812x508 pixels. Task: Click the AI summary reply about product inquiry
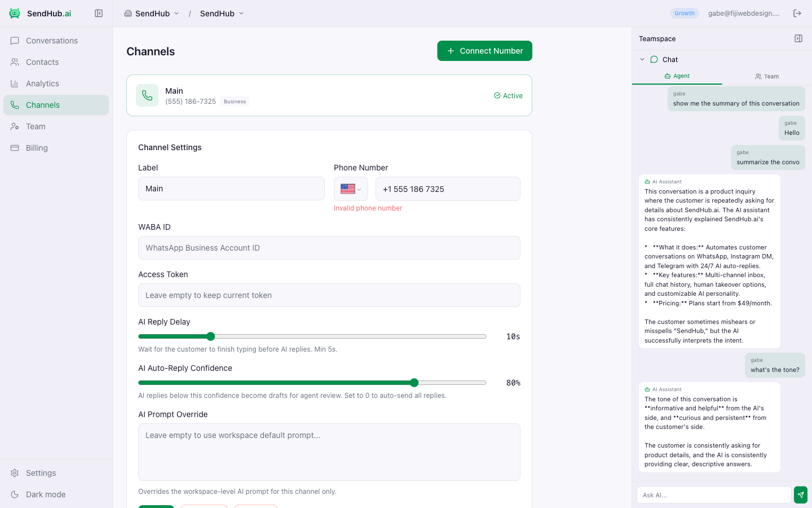coord(709,261)
